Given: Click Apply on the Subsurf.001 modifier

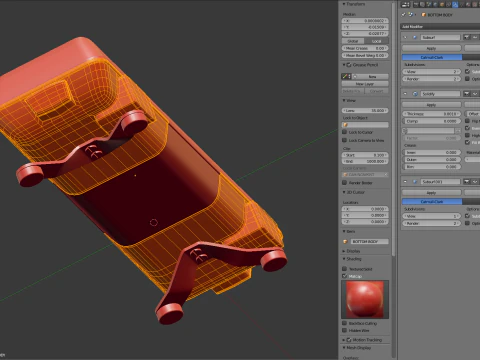Looking at the screenshot, I should [432, 193].
